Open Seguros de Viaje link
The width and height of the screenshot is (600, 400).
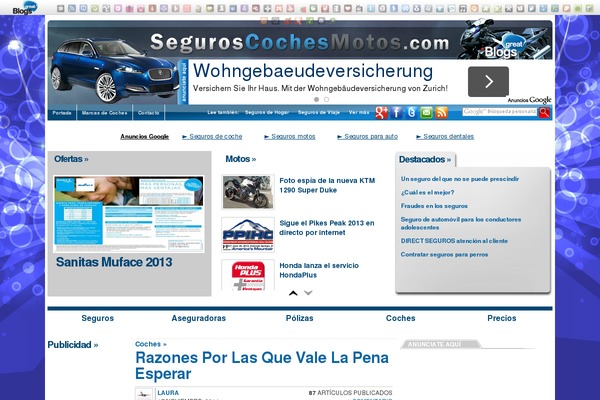(x=319, y=113)
